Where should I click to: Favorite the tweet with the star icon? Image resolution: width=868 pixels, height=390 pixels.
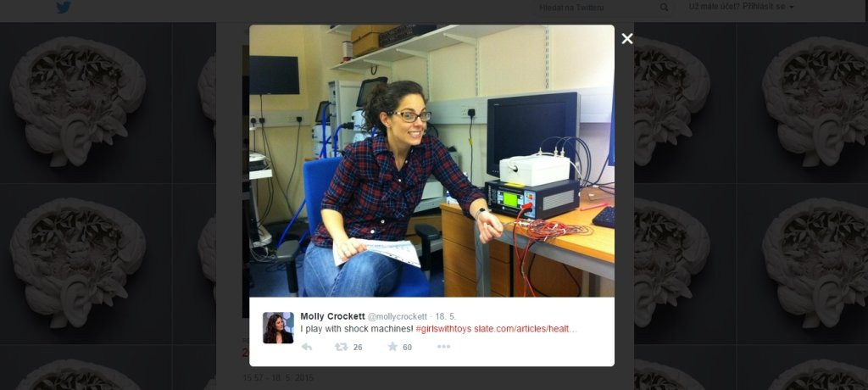point(392,347)
